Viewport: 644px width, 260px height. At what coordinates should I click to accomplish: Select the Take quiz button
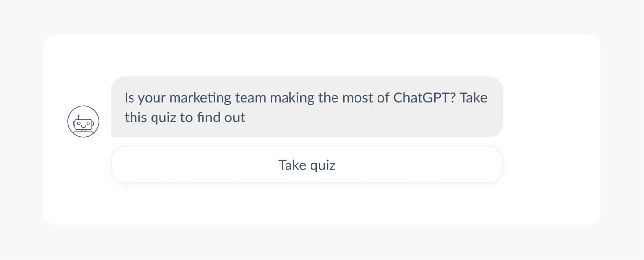[x=307, y=165]
